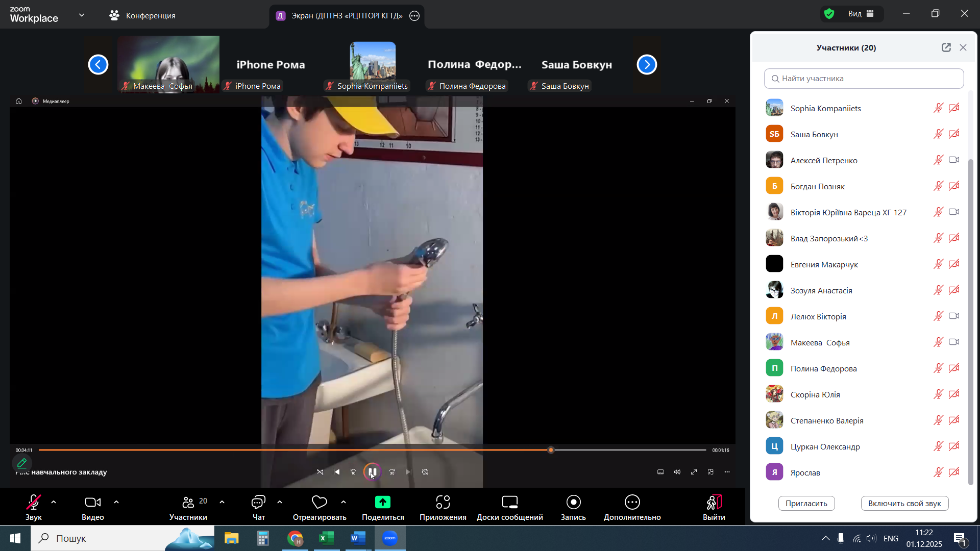Click the Reactions heart icon
The width and height of the screenshot is (980, 551).
click(x=319, y=503)
